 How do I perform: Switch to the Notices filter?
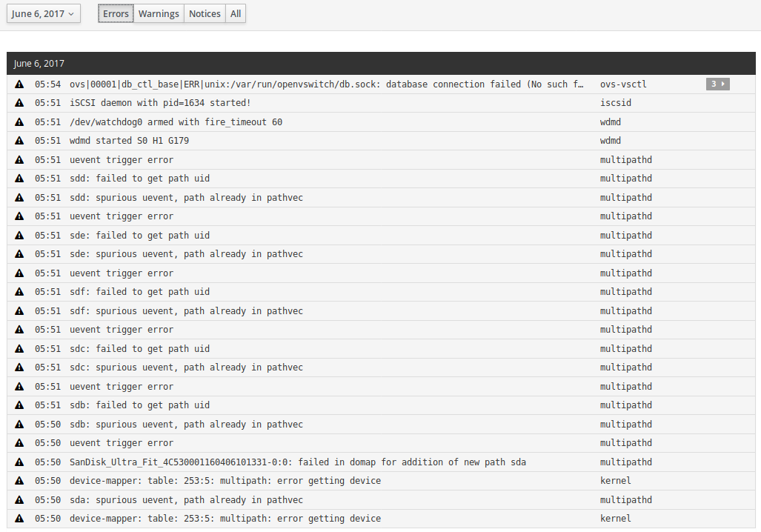point(205,14)
